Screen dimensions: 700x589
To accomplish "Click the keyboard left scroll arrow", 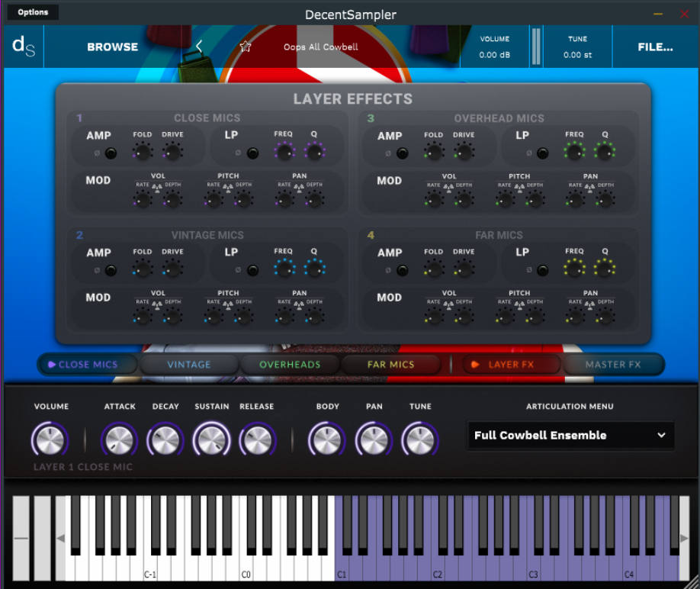I will tap(61, 536).
